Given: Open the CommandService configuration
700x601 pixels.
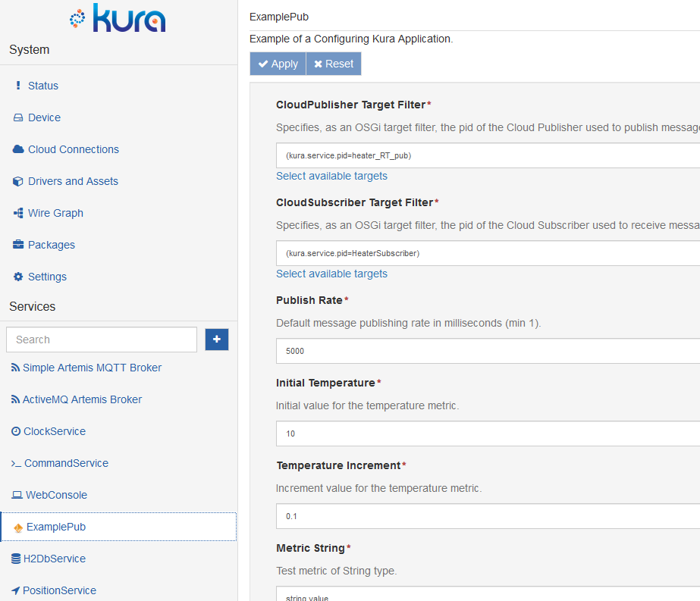Looking at the screenshot, I should point(66,463).
